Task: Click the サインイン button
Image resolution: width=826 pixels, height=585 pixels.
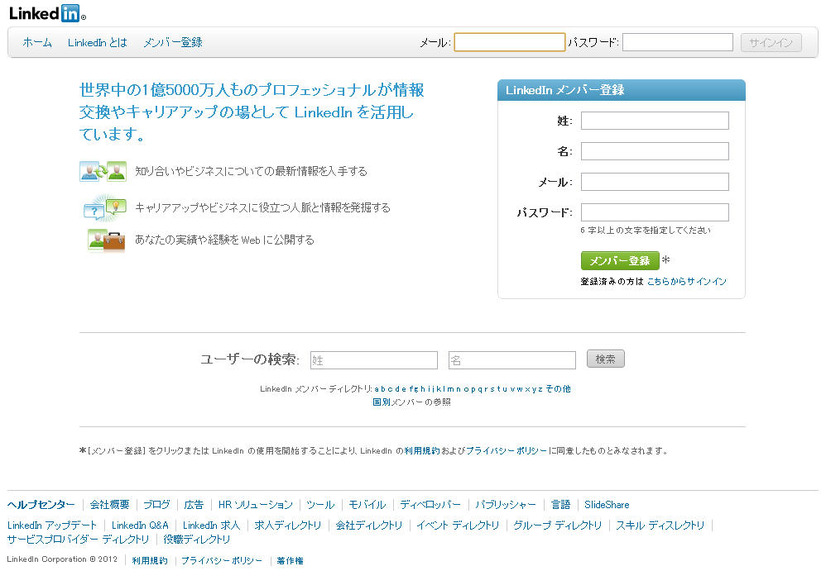Action: coord(771,43)
